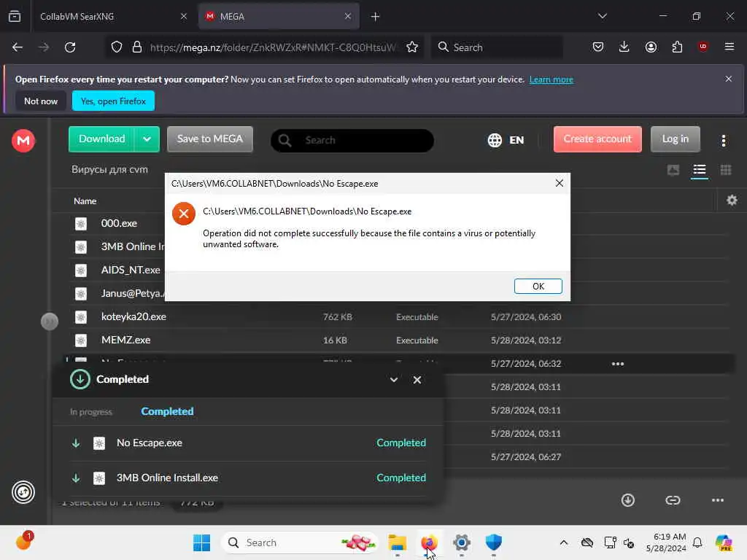The width and height of the screenshot is (747, 560).
Task: Open MEGA vertical three-dots menu
Action: 723,140
